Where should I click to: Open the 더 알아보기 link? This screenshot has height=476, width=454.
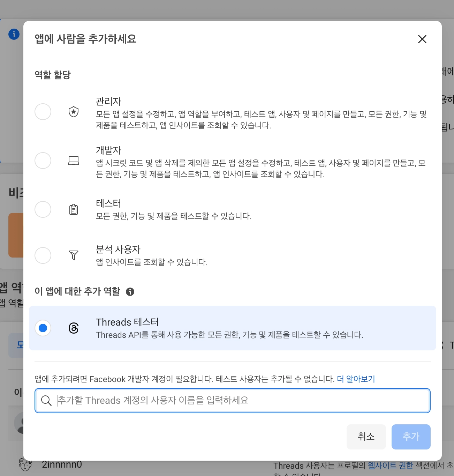coord(356,379)
